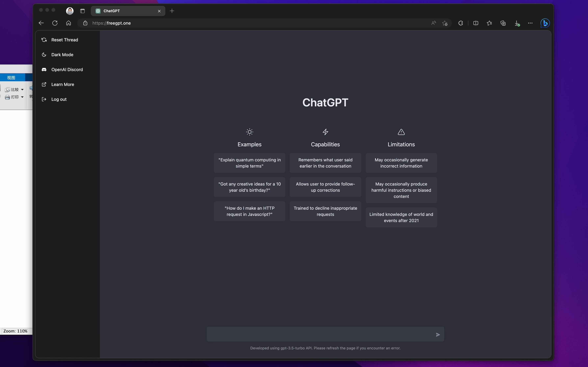Open a new tab with the plus icon
The height and width of the screenshot is (367, 588).
pos(172,11)
